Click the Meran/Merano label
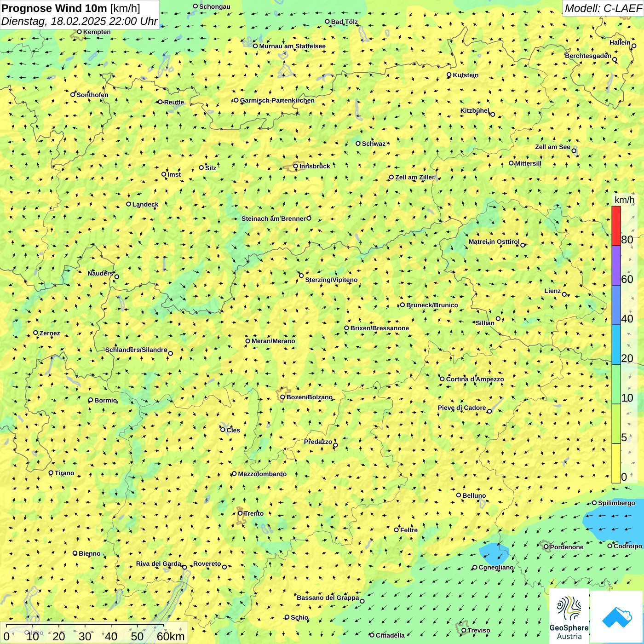The height and width of the screenshot is (644, 644). pyautogui.click(x=273, y=341)
